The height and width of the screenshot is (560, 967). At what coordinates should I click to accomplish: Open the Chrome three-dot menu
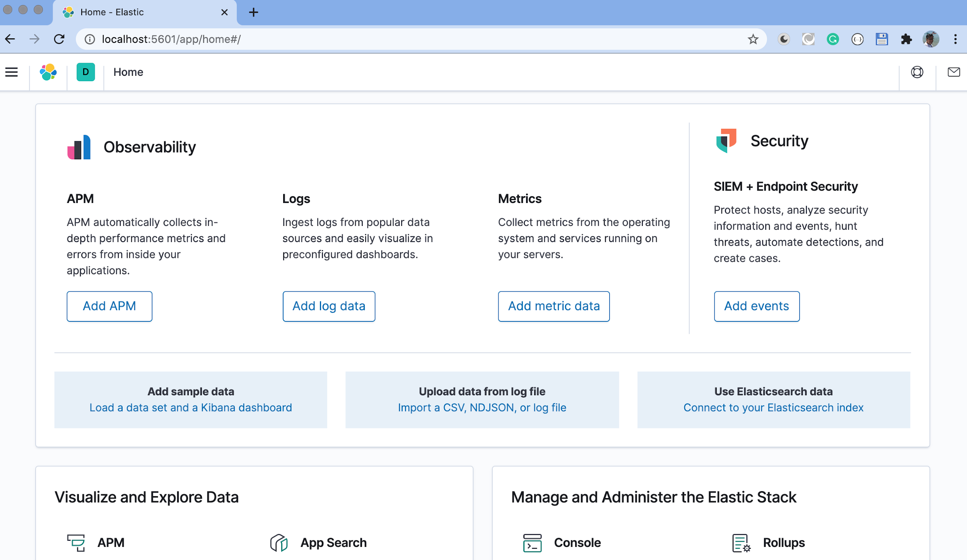click(x=955, y=39)
